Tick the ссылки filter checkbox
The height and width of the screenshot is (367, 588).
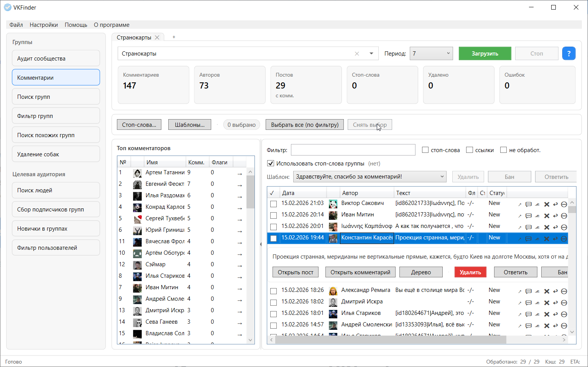click(x=470, y=150)
